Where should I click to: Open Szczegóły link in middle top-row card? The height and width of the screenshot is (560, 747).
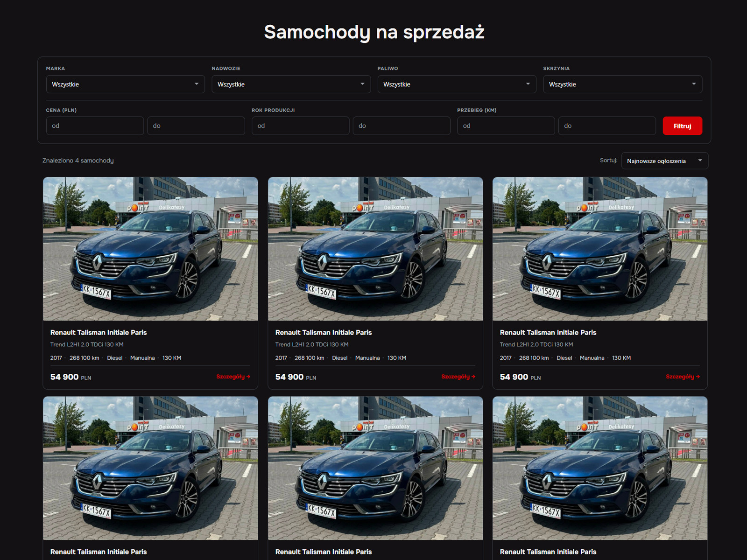pyautogui.click(x=458, y=377)
